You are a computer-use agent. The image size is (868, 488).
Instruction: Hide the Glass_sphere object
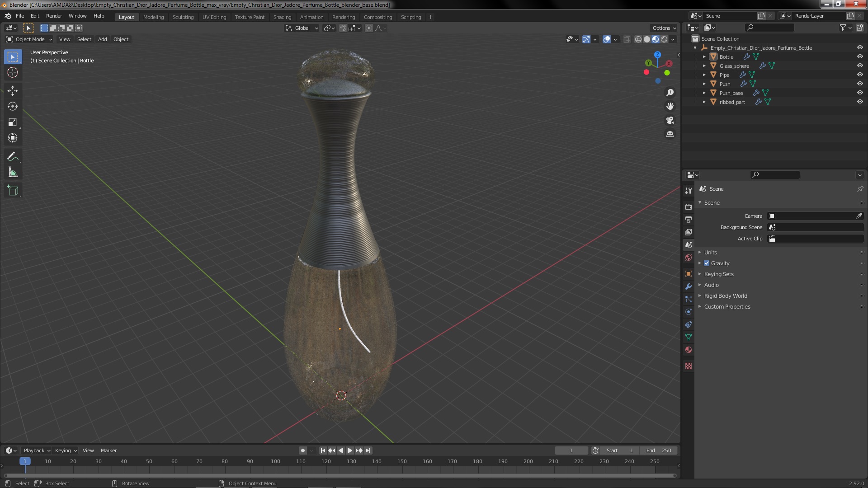859,66
